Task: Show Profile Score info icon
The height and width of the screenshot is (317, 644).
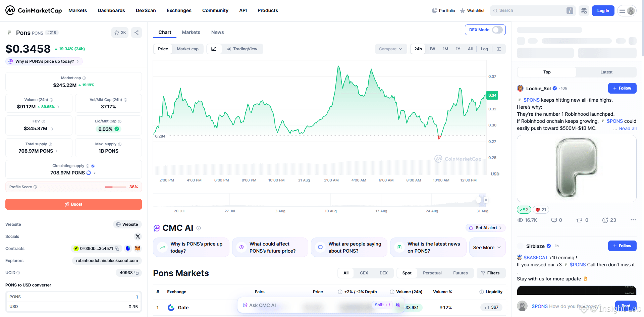Action: (x=35, y=187)
